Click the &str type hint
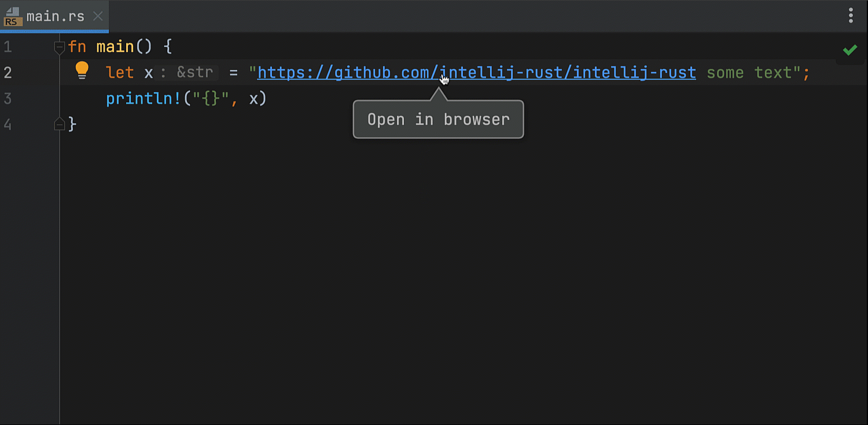This screenshot has width=868, height=425. [x=195, y=73]
